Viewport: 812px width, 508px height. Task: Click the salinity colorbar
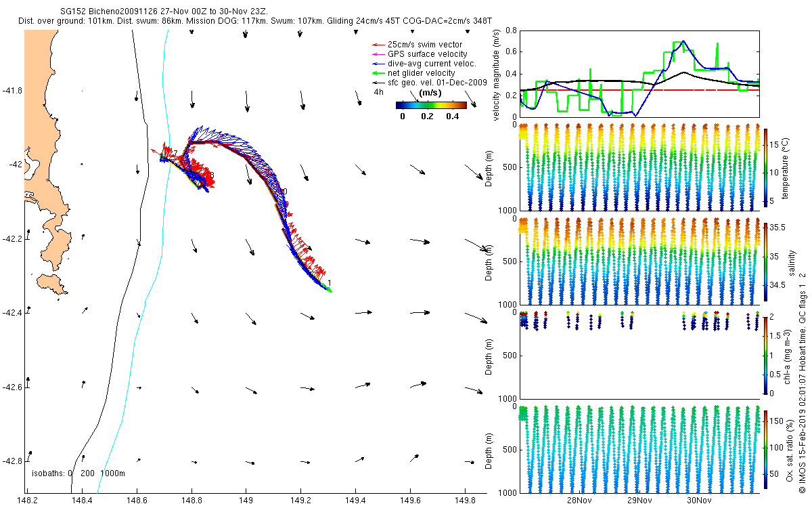point(765,263)
